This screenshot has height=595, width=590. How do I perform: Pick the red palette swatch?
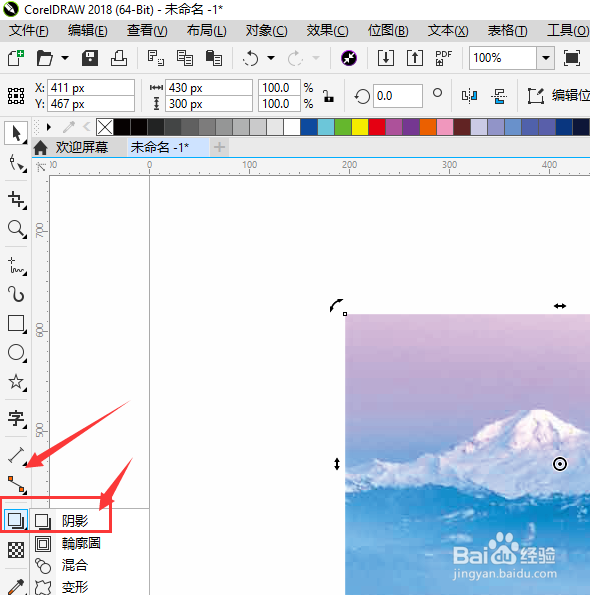(377, 127)
